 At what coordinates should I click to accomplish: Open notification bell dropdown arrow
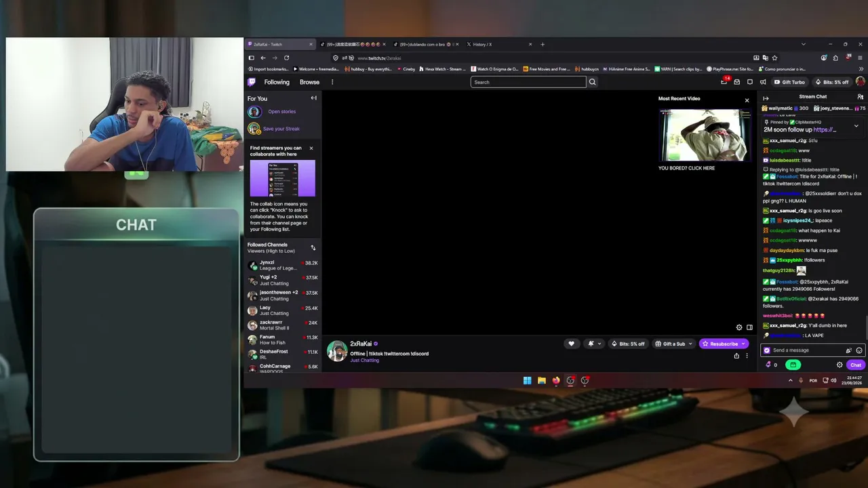(x=599, y=344)
